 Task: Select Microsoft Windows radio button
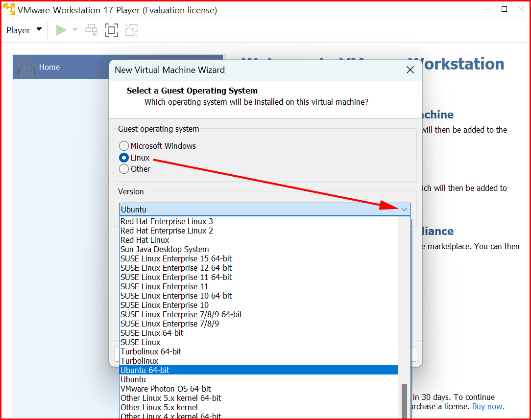click(x=124, y=146)
